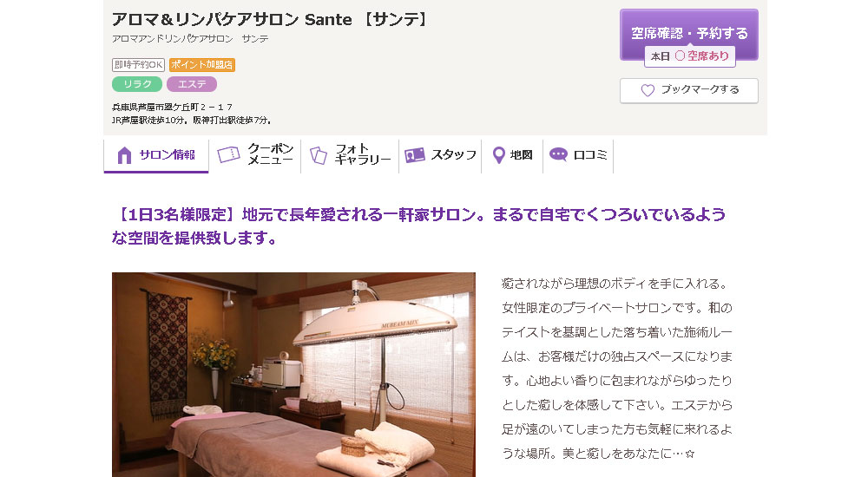Open the クーポンメニュー tab
The height and width of the screenshot is (477, 868).
(x=255, y=154)
